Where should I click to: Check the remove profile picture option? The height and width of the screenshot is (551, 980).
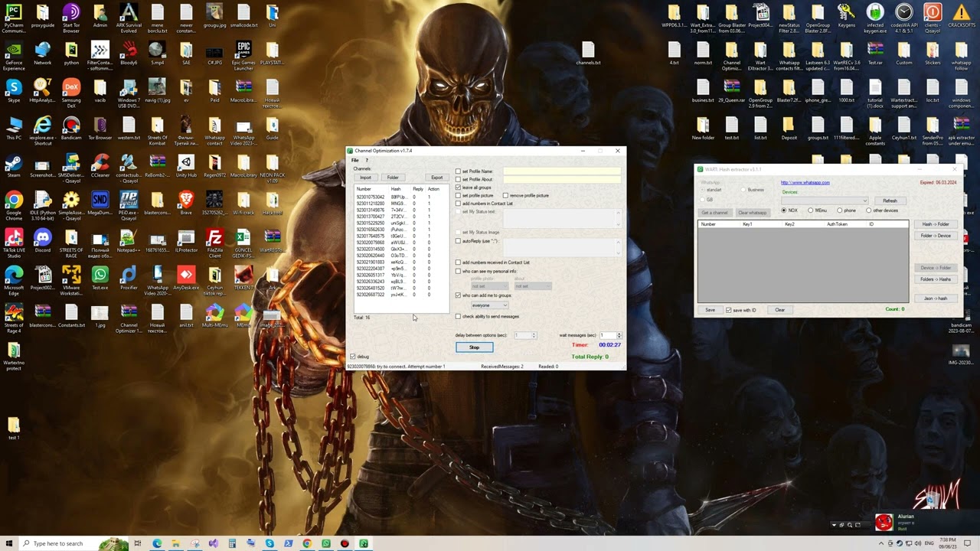505,196
